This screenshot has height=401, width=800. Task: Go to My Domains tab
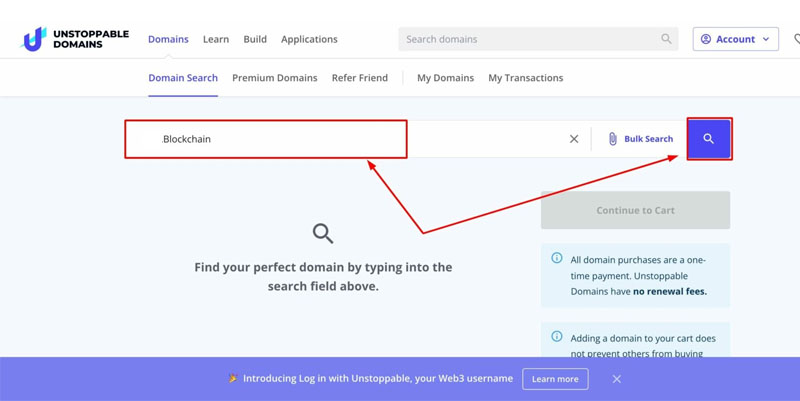tap(445, 78)
